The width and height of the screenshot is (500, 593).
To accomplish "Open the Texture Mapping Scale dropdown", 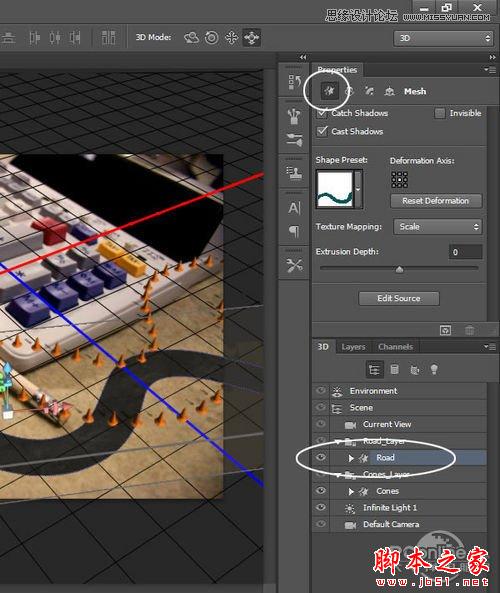I will click(x=438, y=227).
